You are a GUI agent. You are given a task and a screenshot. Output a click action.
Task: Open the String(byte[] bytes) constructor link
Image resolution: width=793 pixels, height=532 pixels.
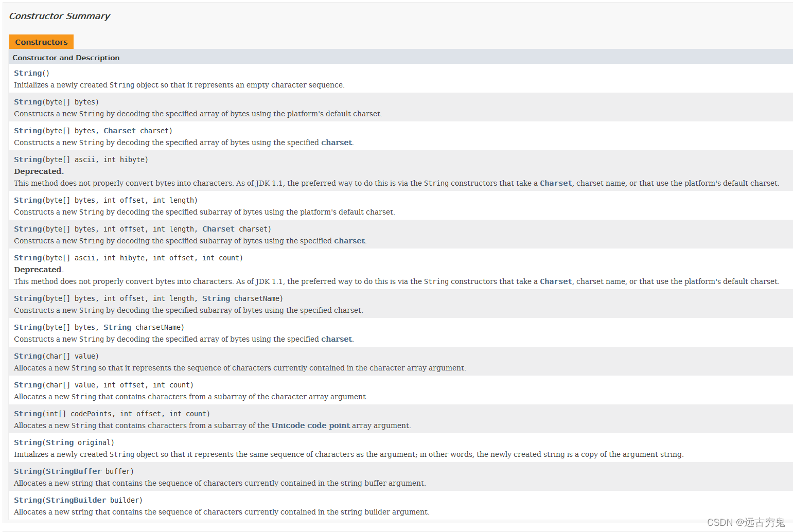(x=28, y=102)
